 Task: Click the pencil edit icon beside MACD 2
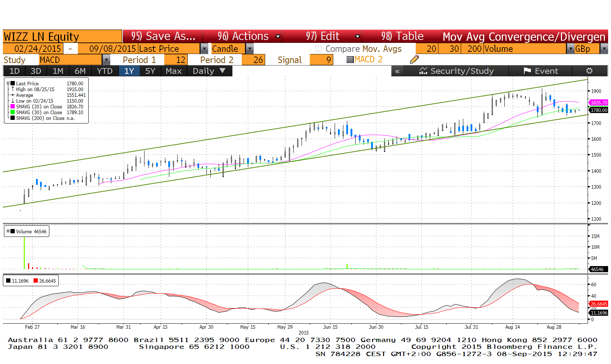tap(414, 59)
